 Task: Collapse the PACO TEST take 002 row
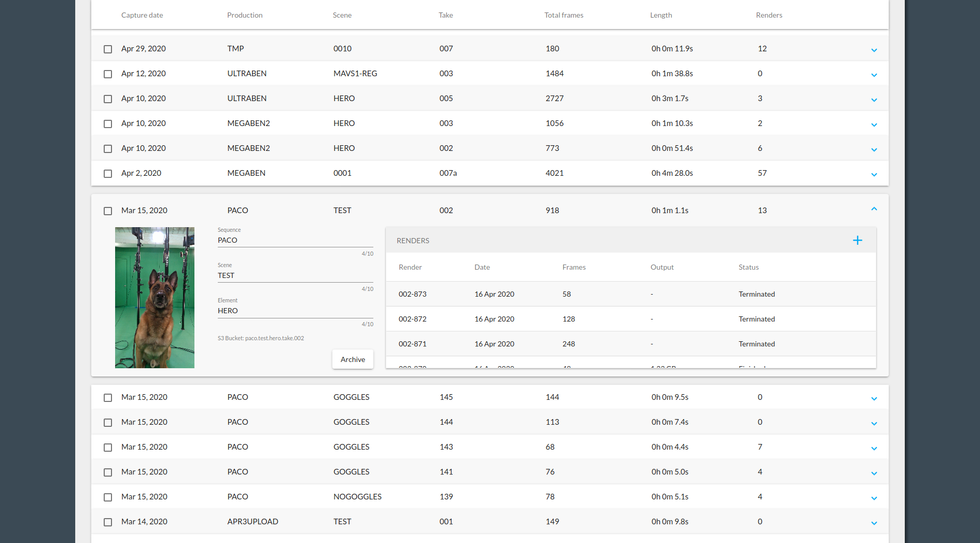pyautogui.click(x=874, y=209)
